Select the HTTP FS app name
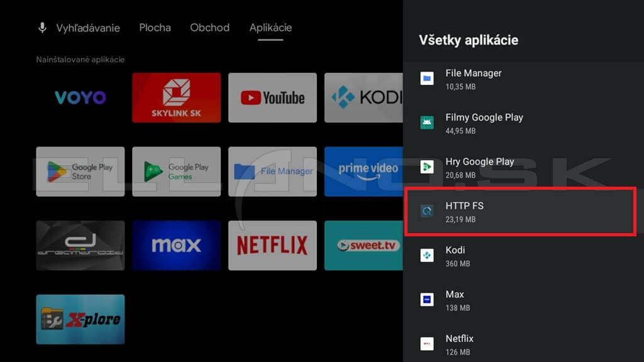 (x=464, y=206)
